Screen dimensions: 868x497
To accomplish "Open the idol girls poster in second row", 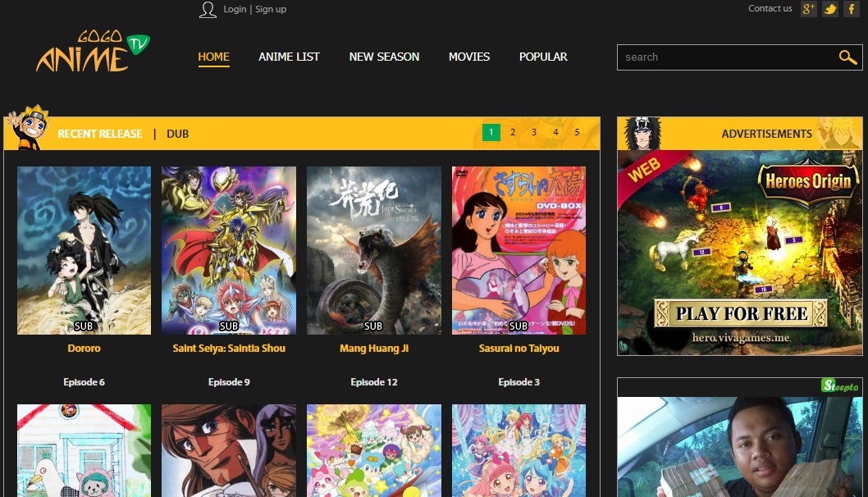I will (x=519, y=450).
